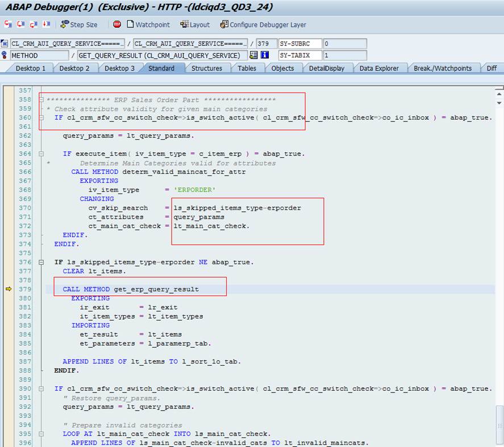Click breakpoint margin at line 379 arrow
504x447 pixels.
[8, 289]
